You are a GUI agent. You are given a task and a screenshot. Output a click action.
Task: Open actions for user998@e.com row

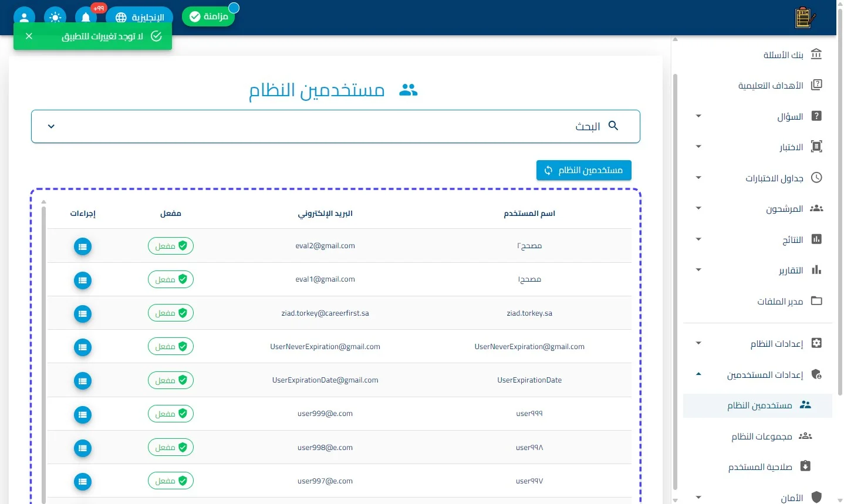coord(83,448)
